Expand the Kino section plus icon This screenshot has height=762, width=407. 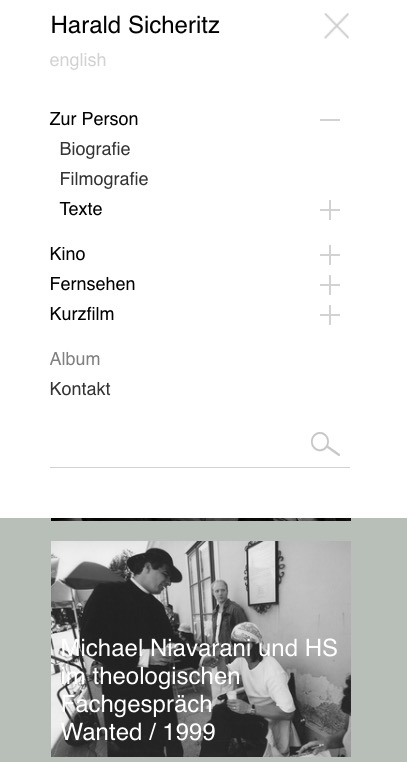pyautogui.click(x=330, y=255)
